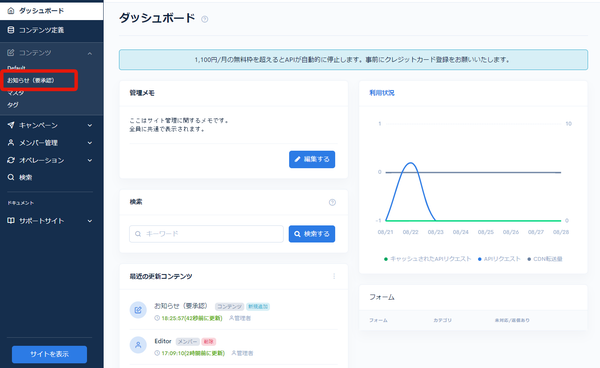The image size is (600, 368).
Task: Click the サイトを表示 button
Action: click(49, 355)
